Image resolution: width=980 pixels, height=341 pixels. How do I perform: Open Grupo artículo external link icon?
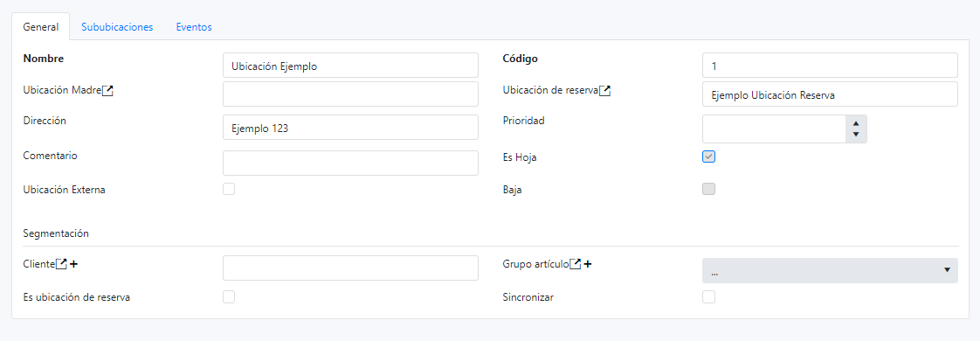pos(576,264)
